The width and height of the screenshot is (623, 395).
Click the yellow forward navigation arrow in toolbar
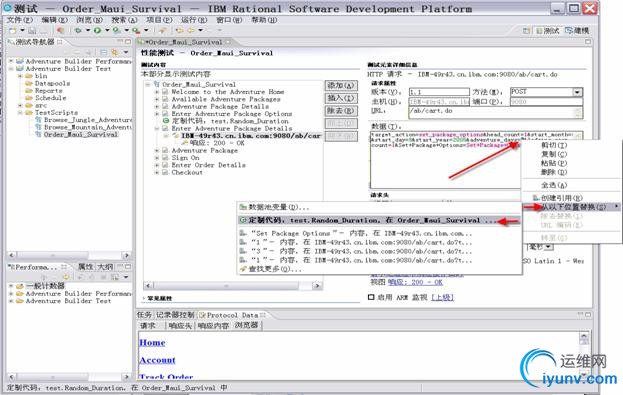coord(192,31)
